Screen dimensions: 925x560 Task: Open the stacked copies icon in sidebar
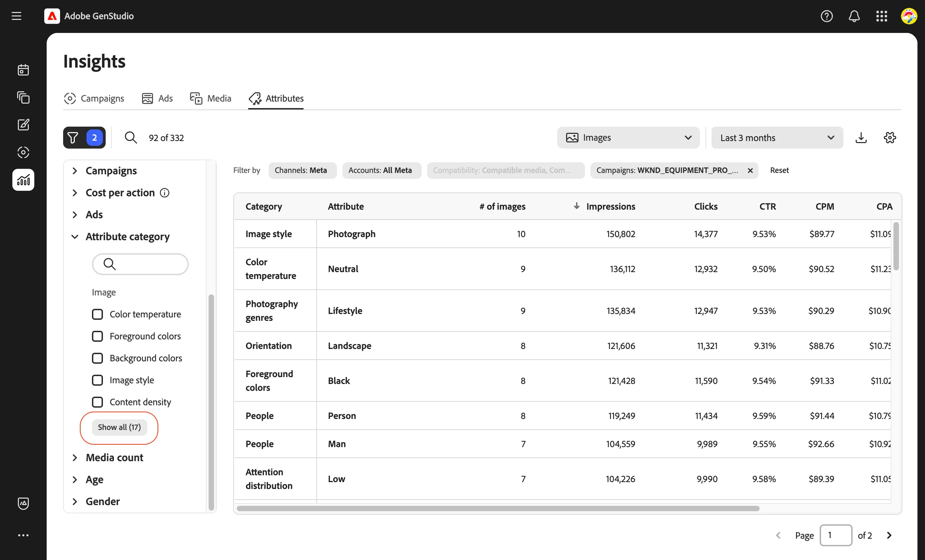click(x=23, y=97)
